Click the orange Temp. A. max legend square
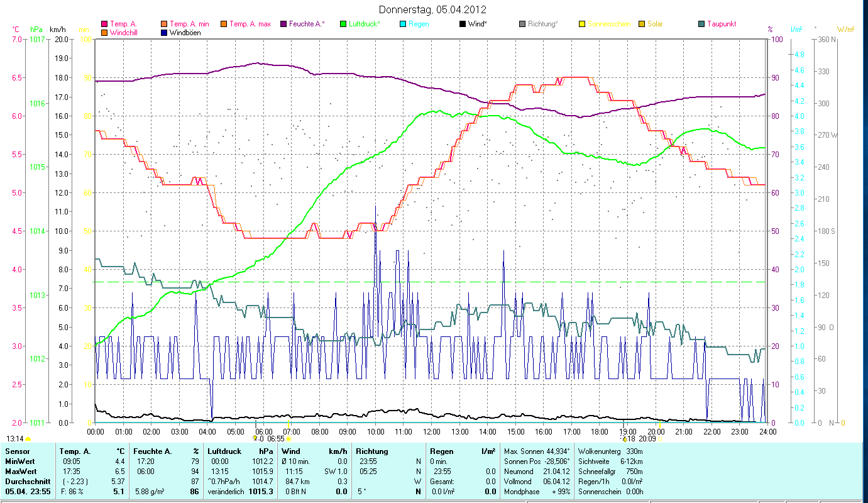868x503 pixels. [223, 25]
